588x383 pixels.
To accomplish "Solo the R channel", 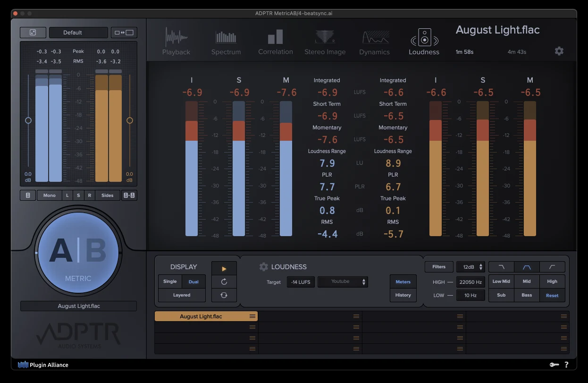I will tap(89, 195).
